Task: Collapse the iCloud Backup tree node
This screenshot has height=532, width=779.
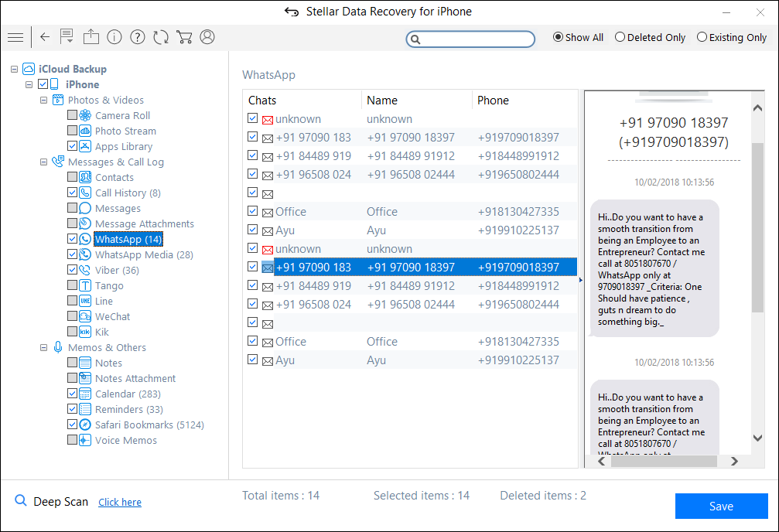Action: tap(15, 69)
